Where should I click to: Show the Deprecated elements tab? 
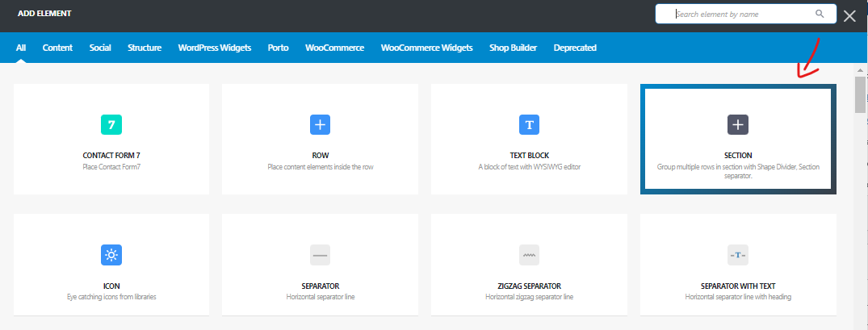point(575,48)
